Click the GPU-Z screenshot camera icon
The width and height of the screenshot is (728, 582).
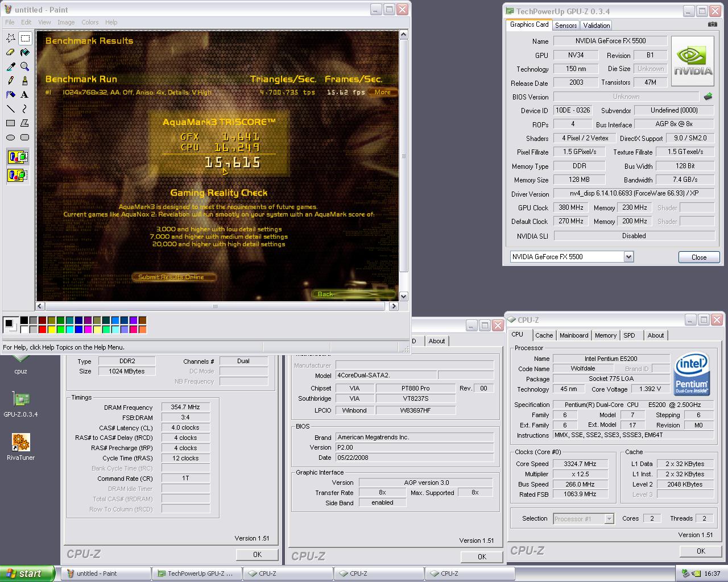click(713, 24)
